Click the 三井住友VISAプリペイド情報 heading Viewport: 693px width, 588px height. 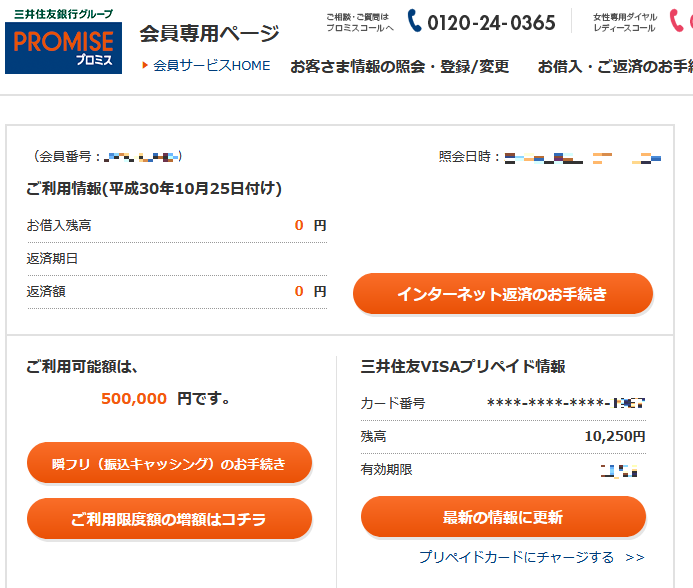pyautogui.click(x=463, y=367)
